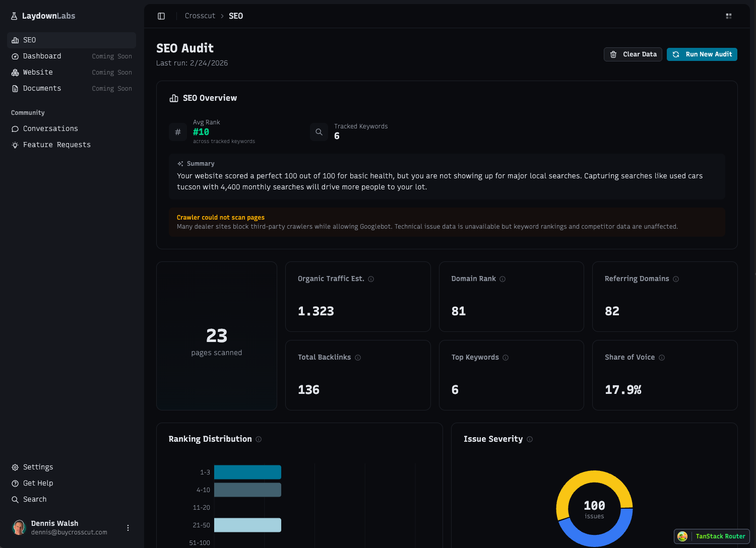756x548 pixels.
Task: Click Dennis Walsh's avatar picture
Action: point(19,527)
